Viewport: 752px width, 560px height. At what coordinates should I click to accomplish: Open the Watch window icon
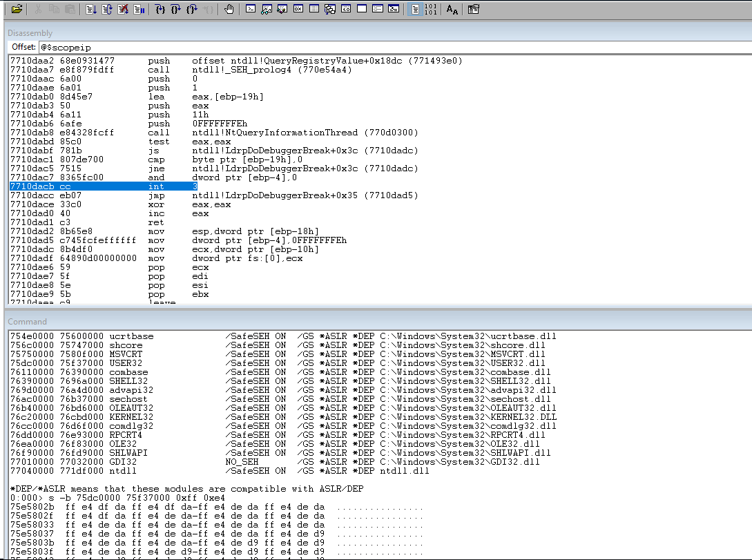click(x=266, y=10)
